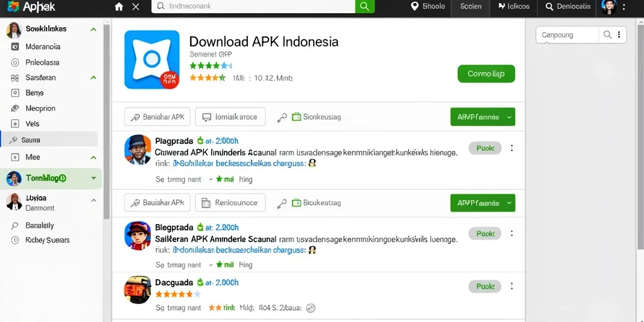
Task: Open the Plagptads row kebab menu
Action: pos(512,148)
